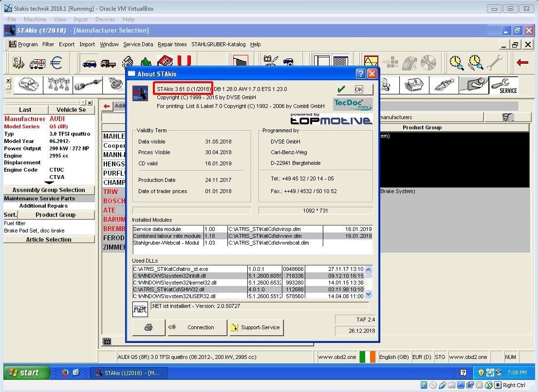Click the Connection button
The image size is (538, 392).
197,327
